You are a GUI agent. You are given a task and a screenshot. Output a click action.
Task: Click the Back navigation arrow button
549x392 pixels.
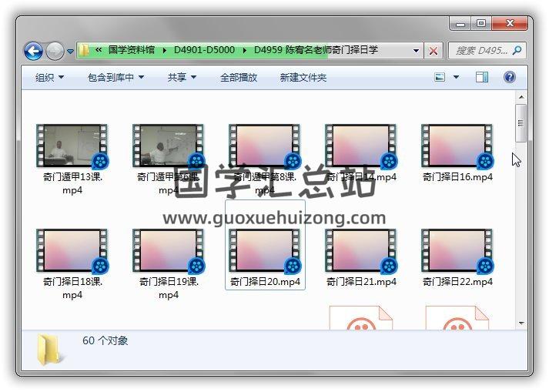tap(33, 51)
